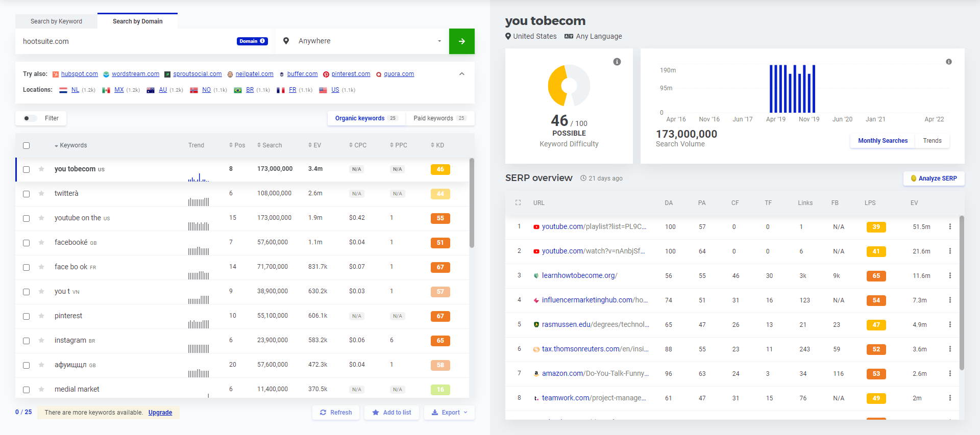Viewport: 980px width, 435px height.
Task: Sort by EV column in keywords table
Action: tap(315, 145)
